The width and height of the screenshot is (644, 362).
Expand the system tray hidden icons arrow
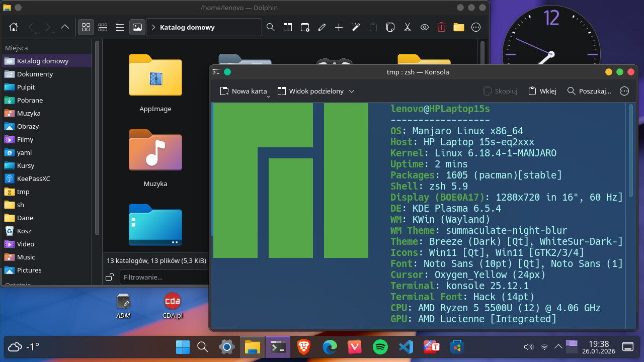558,346
